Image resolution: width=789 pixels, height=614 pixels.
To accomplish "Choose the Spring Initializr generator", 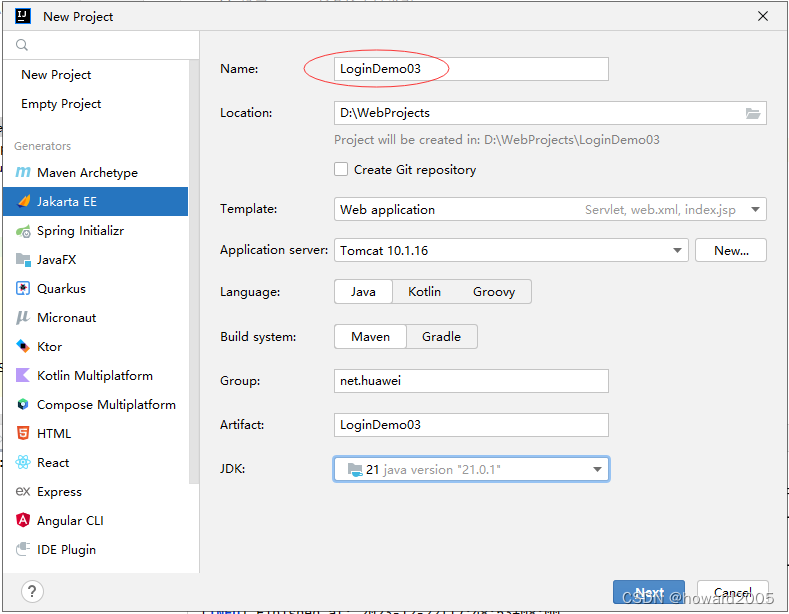I will 96,231.
